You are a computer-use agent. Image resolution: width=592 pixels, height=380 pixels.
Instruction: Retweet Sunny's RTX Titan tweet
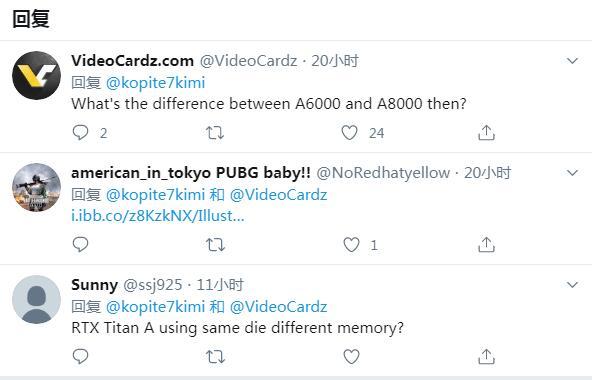[215, 357]
